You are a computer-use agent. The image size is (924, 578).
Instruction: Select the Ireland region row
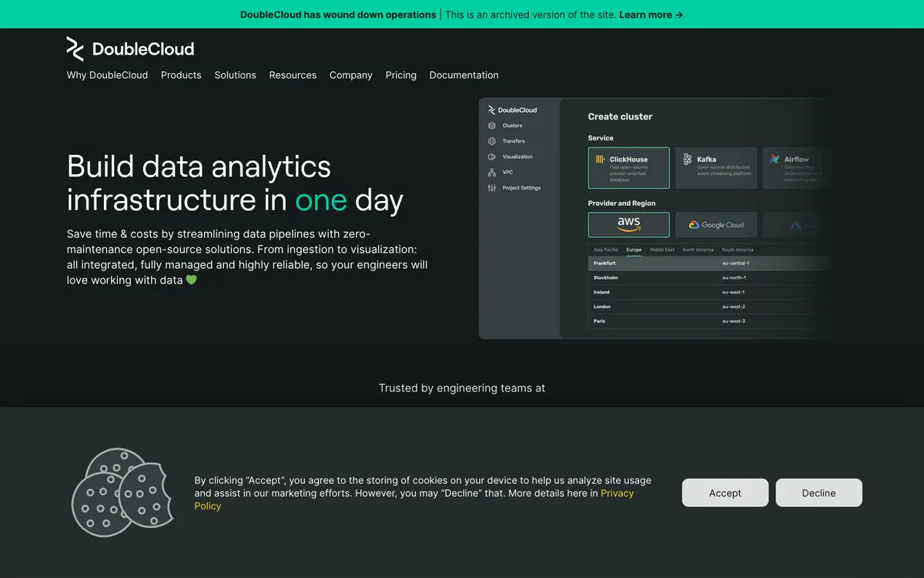pyautogui.click(x=711, y=292)
